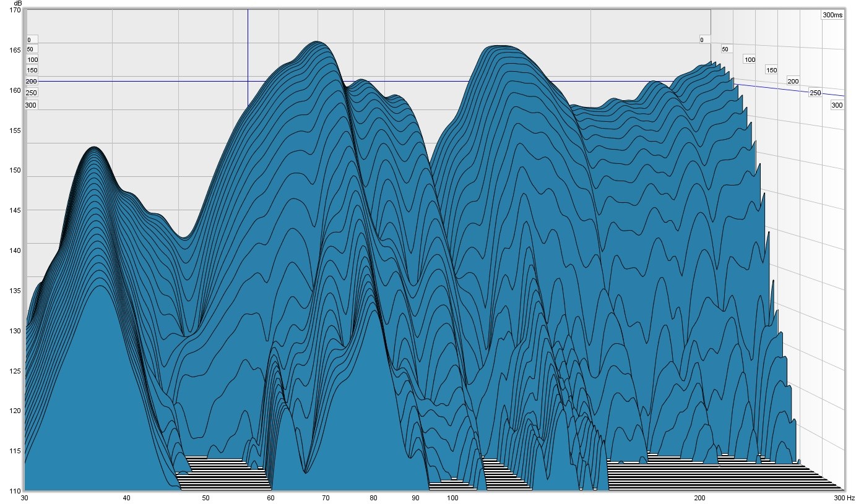Click the 100 time box on the receding depth axis
Image resolution: width=856 pixels, height=504 pixels.
tap(750, 59)
